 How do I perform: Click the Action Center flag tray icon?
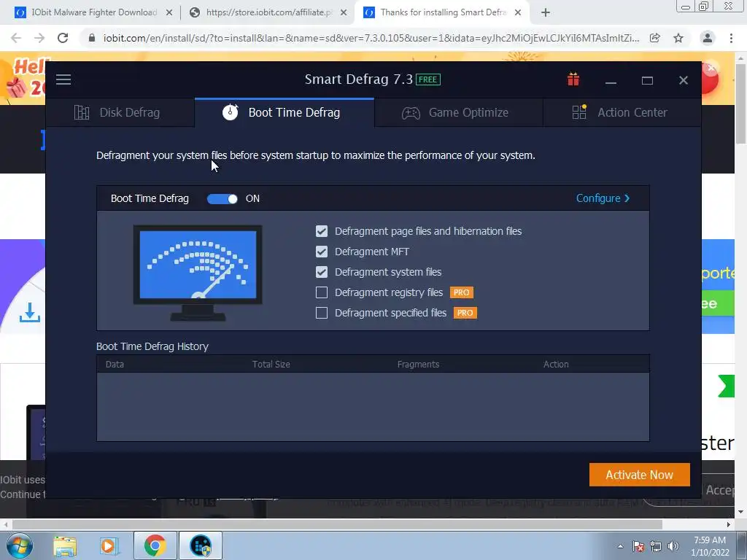click(638, 546)
